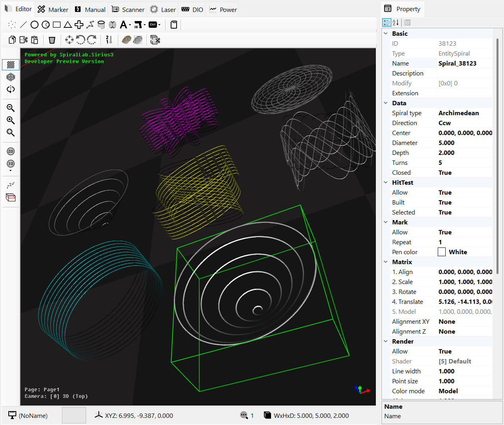
Task: Open the Text tool dropdown arrow
Action: click(x=130, y=25)
